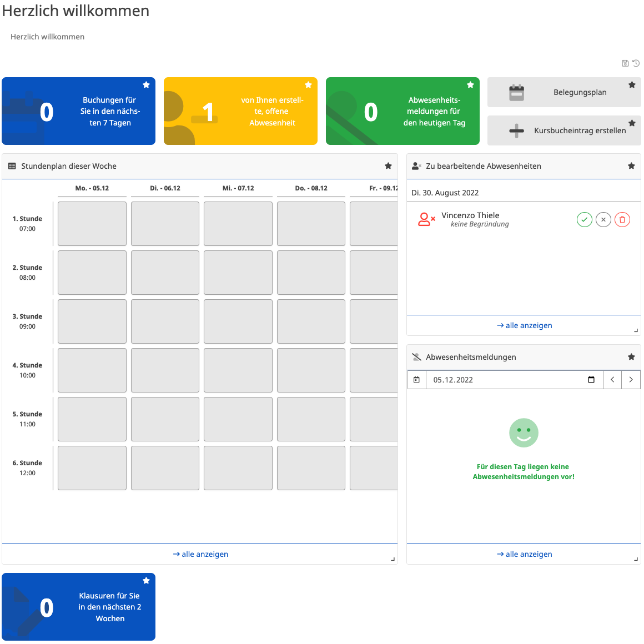Screen dimensions: 644x644
Task: Go to previous day in Abwesenheitsmeldungen
Action: pyautogui.click(x=612, y=380)
